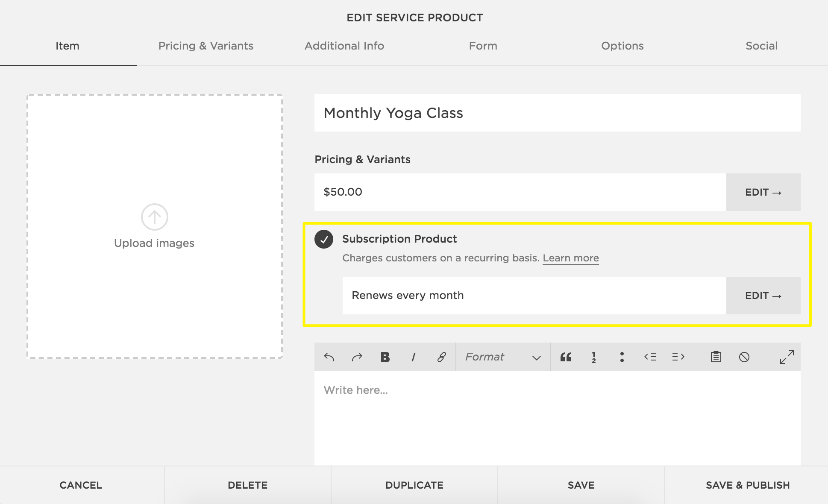
Task: Remove formatting with the circle-slash icon
Action: [x=744, y=357]
